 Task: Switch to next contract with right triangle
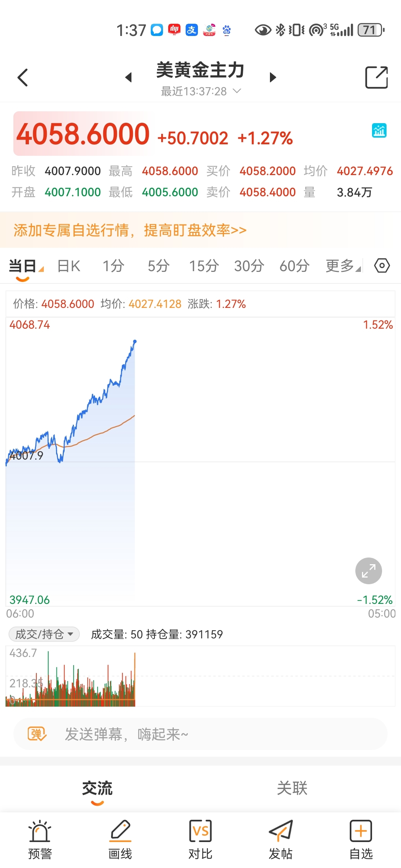coord(273,78)
